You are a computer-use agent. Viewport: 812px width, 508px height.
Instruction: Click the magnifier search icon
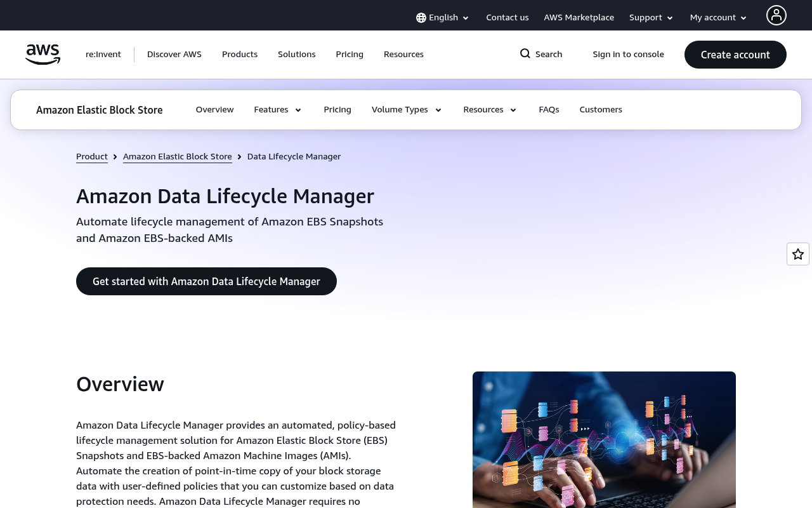point(525,54)
